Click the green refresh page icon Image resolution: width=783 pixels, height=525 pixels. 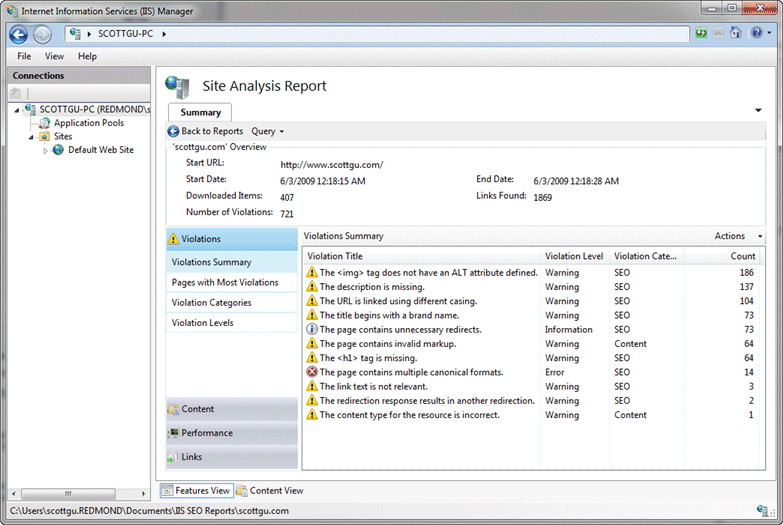[702, 33]
